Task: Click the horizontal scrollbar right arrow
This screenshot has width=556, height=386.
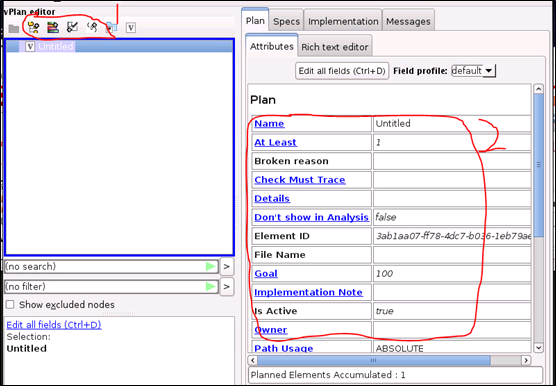Action: pyautogui.click(x=526, y=360)
